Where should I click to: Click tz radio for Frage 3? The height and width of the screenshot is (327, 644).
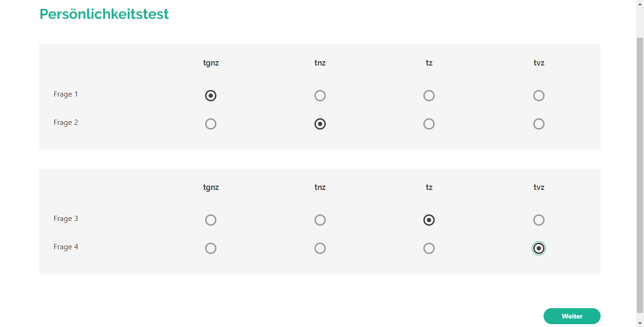click(x=429, y=220)
